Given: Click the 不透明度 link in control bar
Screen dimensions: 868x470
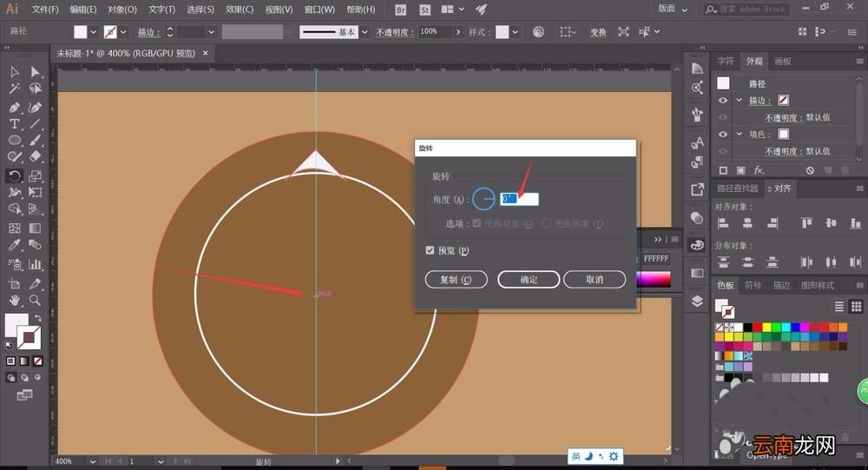Looking at the screenshot, I should click(x=395, y=32).
